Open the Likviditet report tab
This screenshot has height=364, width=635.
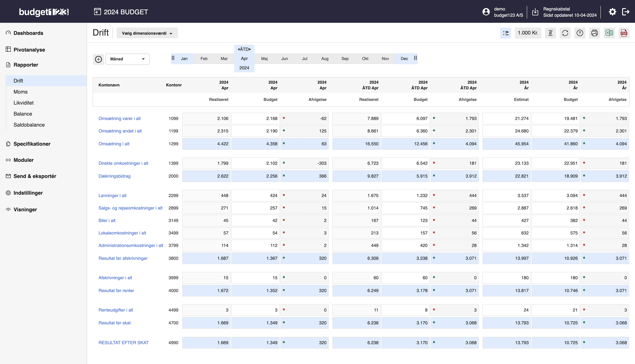point(24,103)
